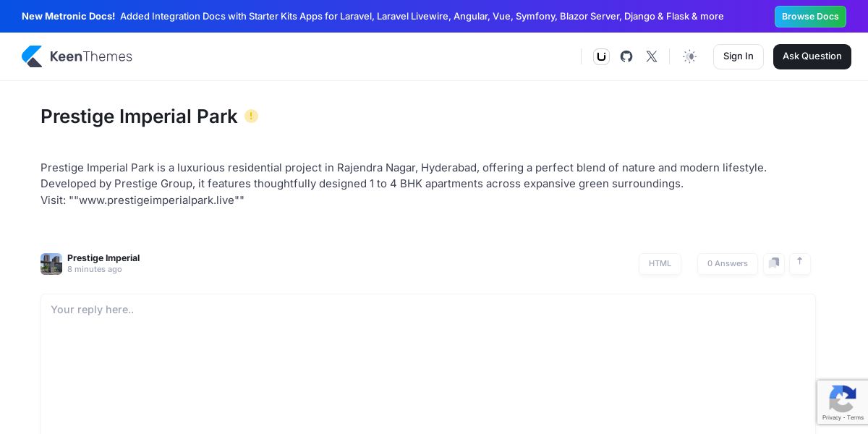Click the Browse Docs button
868x434 pixels.
(x=810, y=17)
